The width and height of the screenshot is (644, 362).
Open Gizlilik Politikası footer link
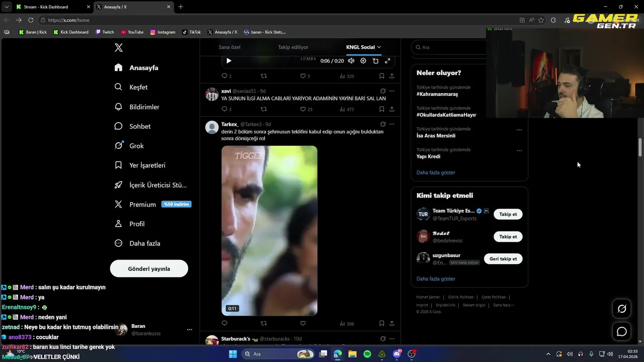pyautogui.click(x=461, y=297)
